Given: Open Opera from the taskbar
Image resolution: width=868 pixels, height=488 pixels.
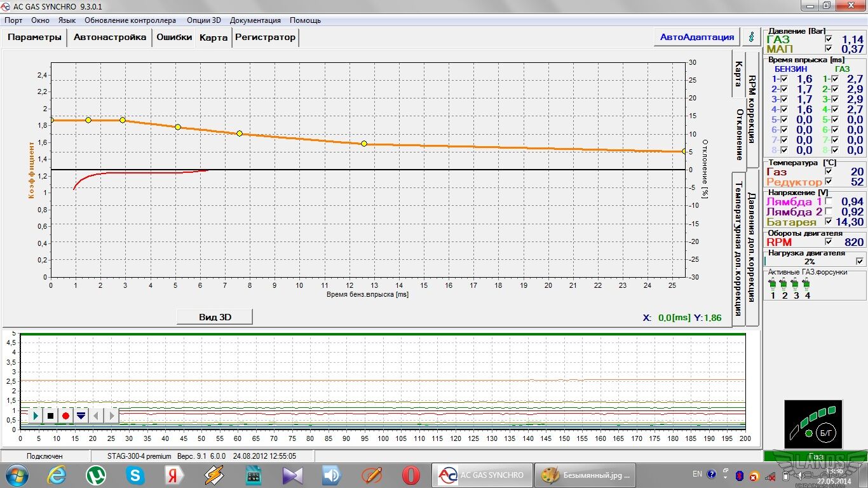Looking at the screenshot, I should coord(410,475).
